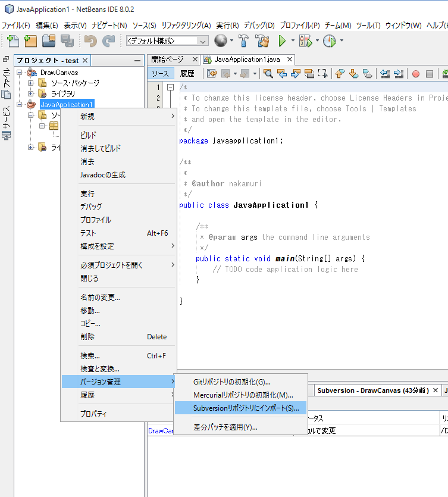
Task: Select ビルド in the context menu
Action: point(118,135)
